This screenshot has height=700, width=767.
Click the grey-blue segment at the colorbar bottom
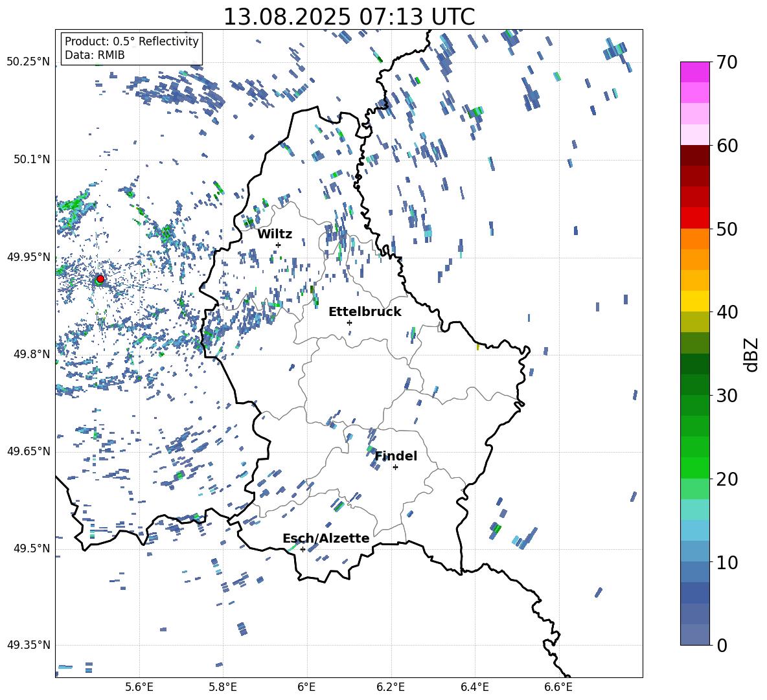point(694,635)
